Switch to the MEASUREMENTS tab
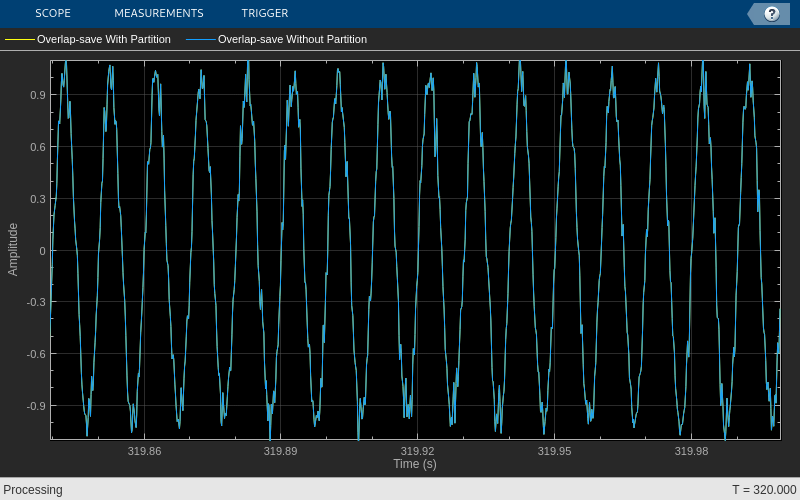The height and width of the screenshot is (500, 800). tap(159, 13)
